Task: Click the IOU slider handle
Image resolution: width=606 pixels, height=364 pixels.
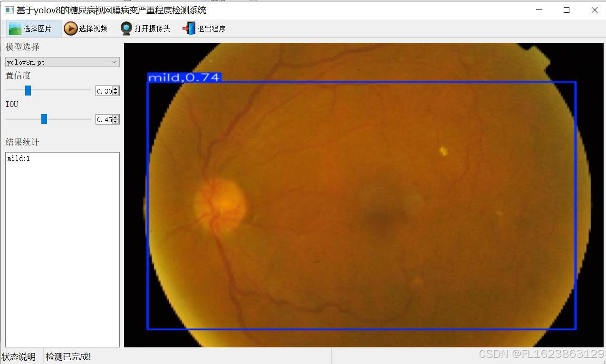Action: pyautogui.click(x=44, y=119)
